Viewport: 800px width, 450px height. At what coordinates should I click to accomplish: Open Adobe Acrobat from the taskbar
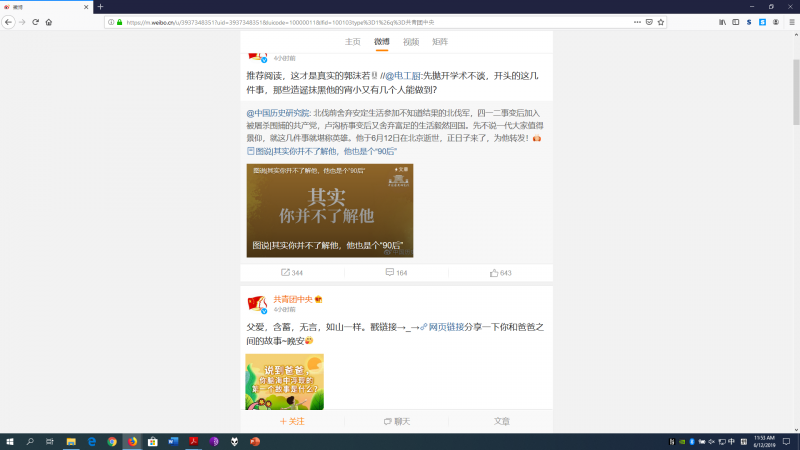pyautogui.click(x=193, y=442)
